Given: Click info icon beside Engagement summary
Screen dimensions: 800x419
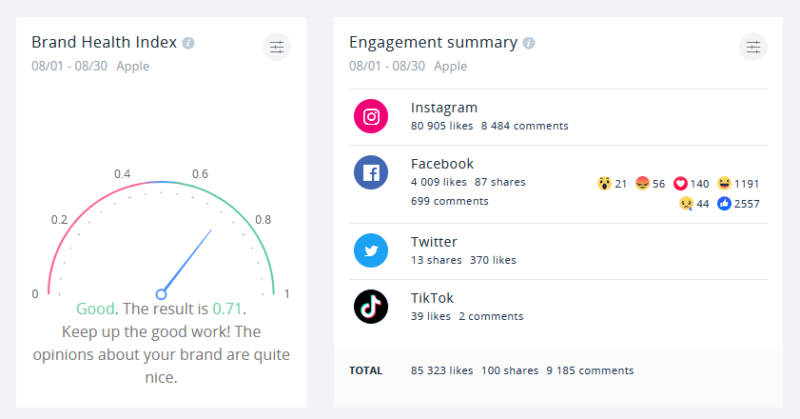Looking at the screenshot, I should (x=529, y=43).
